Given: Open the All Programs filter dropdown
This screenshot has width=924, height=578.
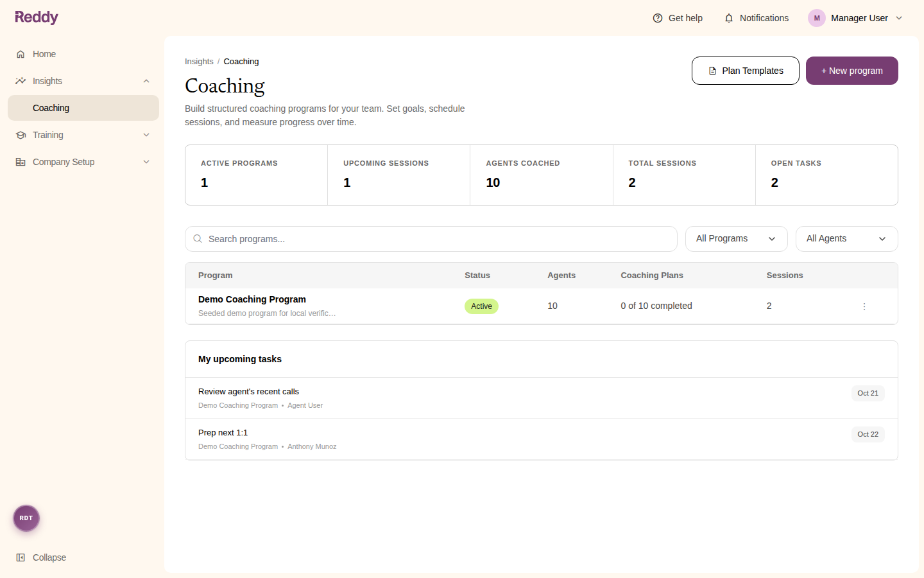Looking at the screenshot, I should [737, 239].
